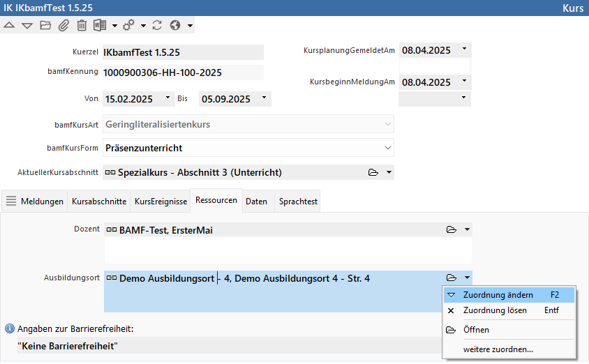
Task: Switch to the Kursabschnitte tab
Action: point(99,201)
